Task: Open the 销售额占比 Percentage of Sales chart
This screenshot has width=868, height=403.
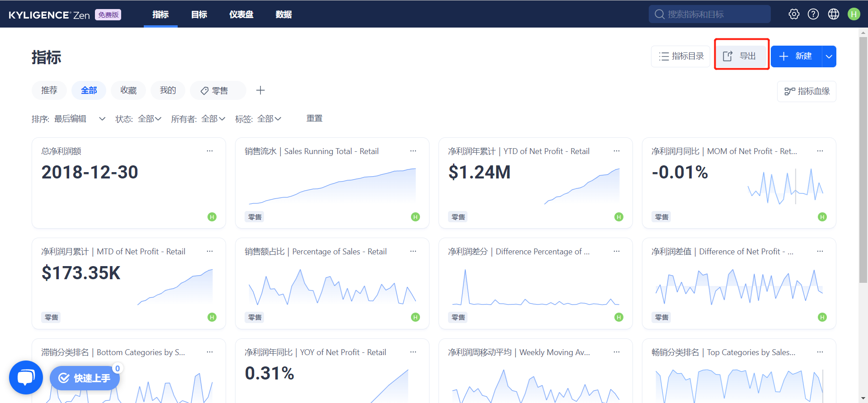Action: (x=332, y=287)
